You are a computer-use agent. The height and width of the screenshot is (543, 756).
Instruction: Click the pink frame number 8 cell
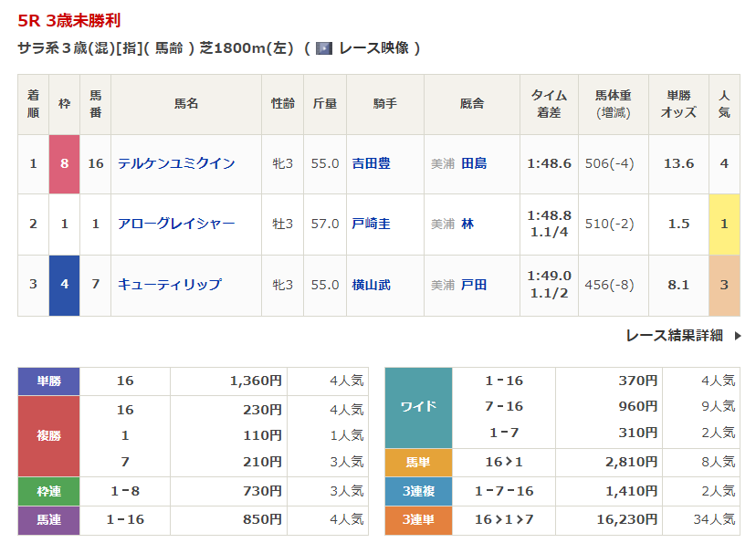[x=64, y=163]
